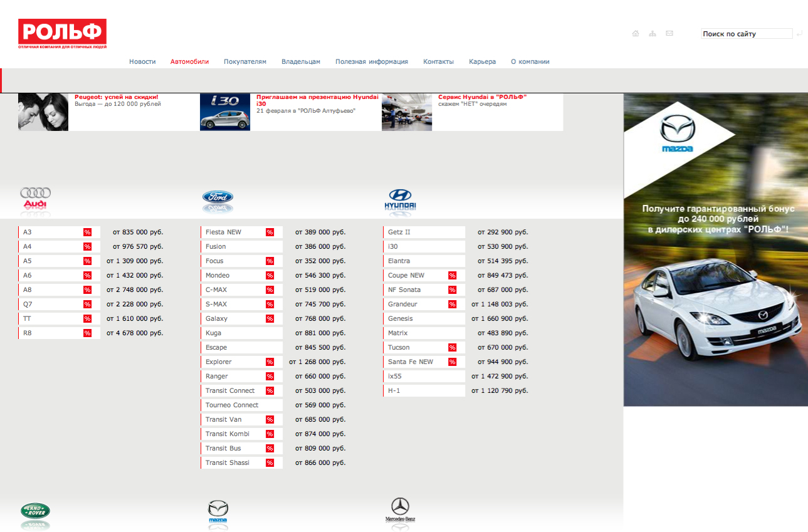This screenshot has height=532, width=808.
Task: Click the discount % icon for Grandeur
Action: pyautogui.click(x=452, y=305)
